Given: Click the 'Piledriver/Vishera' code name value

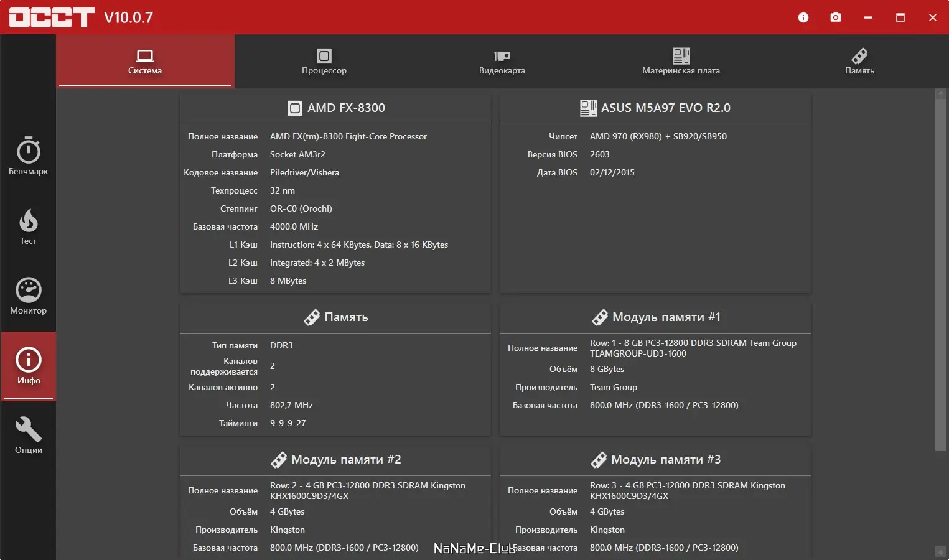Looking at the screenshot, I should pyautogui.click(x=305, y=173).
